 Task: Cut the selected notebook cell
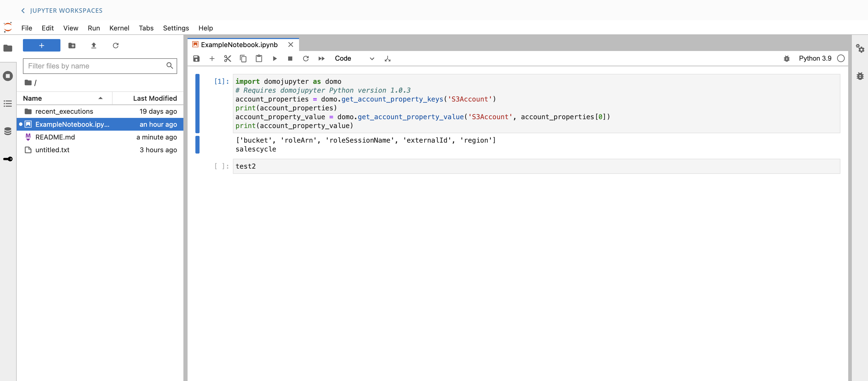(227, 58)
